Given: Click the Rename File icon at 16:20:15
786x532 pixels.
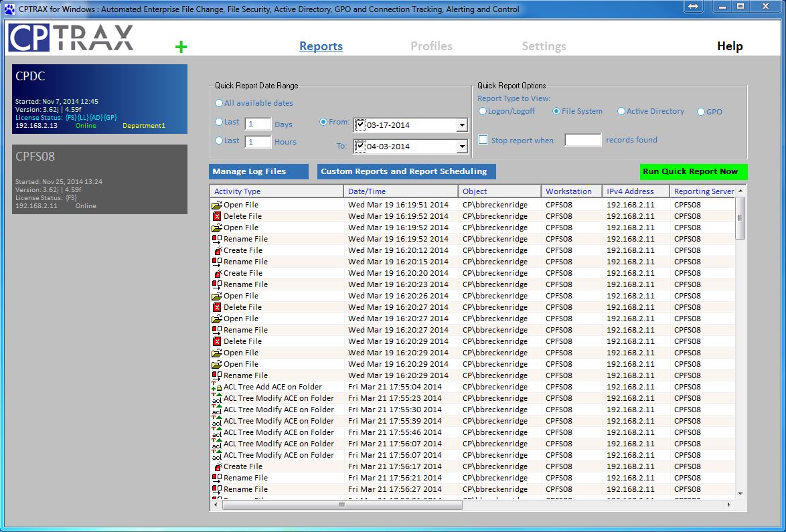Looking at the screenshot, I should 217,262.
